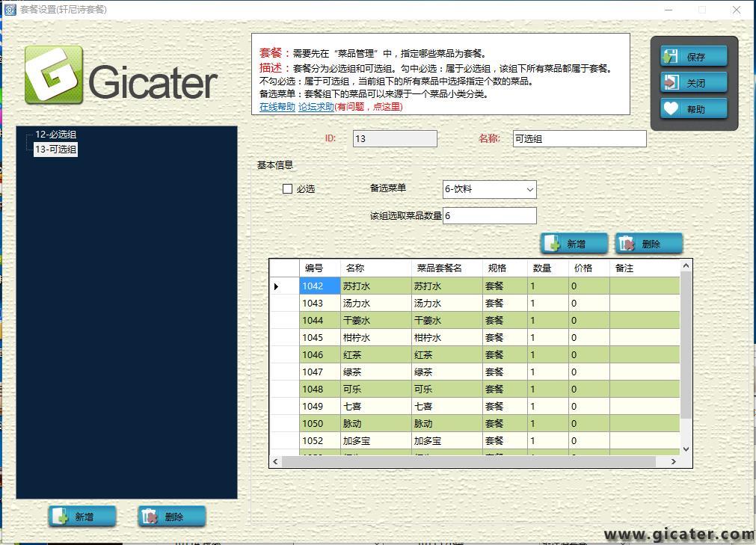The image size is (756, 545).
Task: Select the 13-可选组 tree item
Action: 55,150
